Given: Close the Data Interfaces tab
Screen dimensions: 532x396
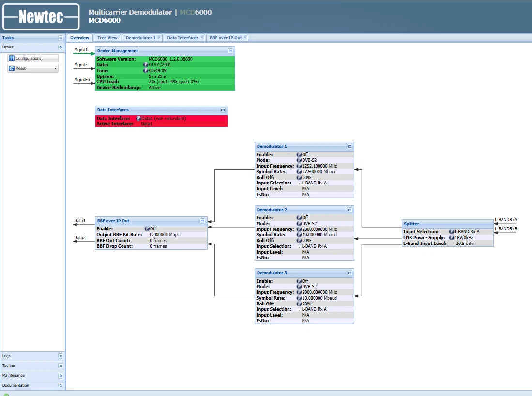Looking at the screenshot, I should tap(202, 37).
